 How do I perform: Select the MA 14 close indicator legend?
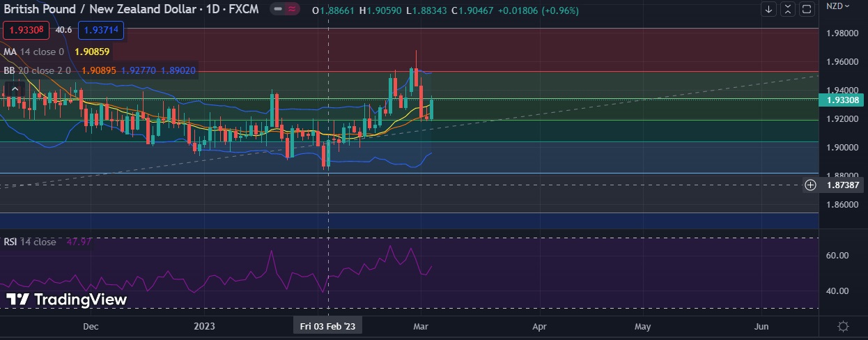click(x=35, y=52)
